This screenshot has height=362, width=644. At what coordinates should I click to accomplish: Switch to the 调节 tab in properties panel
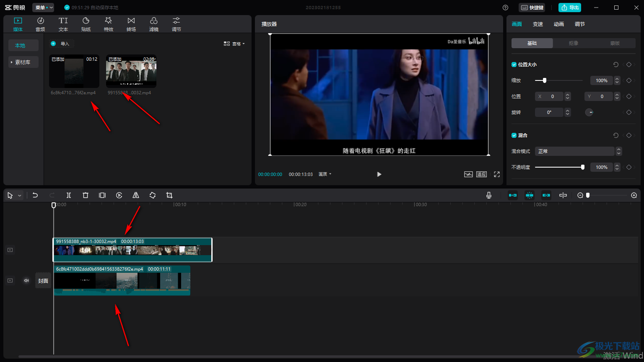coord(580,24)
